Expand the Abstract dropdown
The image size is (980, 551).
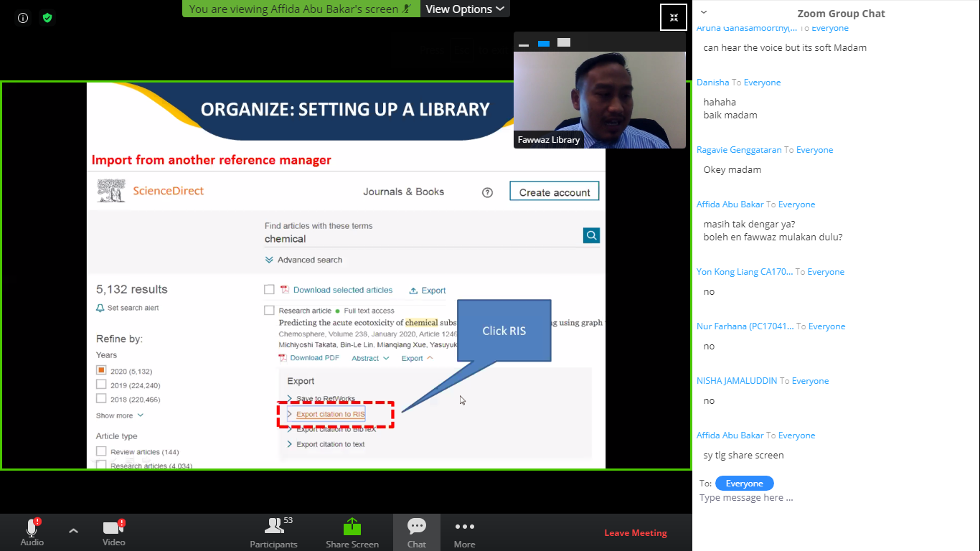370,358
